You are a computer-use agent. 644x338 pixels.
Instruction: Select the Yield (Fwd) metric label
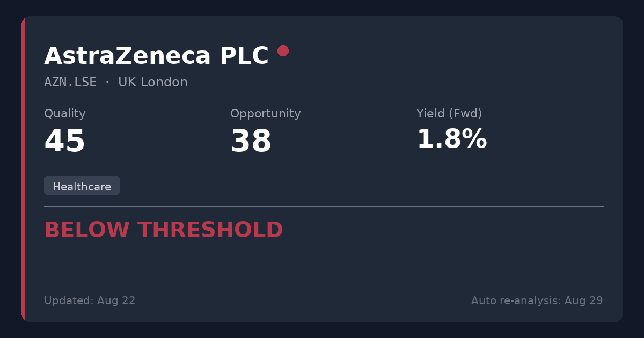(x=449, y=114)
